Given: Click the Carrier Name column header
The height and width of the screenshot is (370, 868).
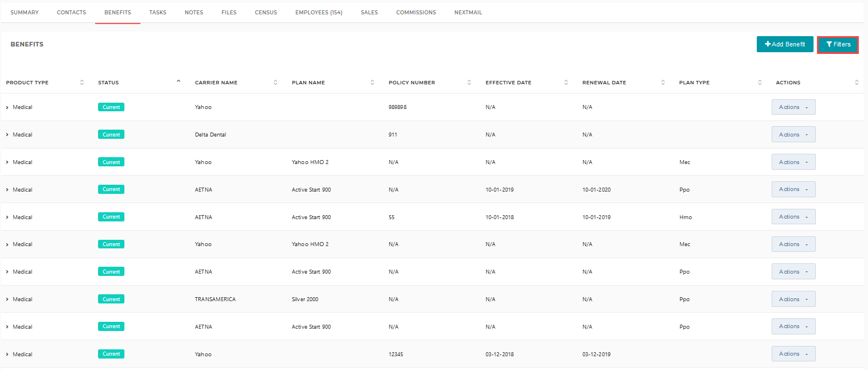Looking at the screenshot, I should [216, 83].
